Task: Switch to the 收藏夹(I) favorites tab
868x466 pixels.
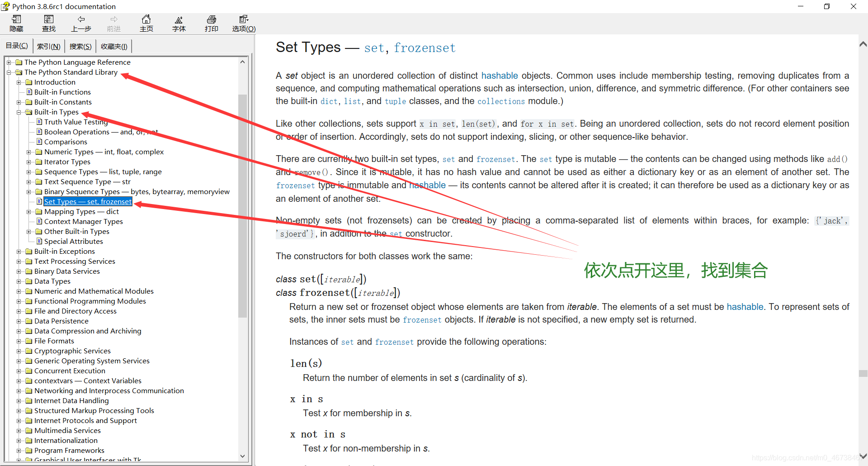Action: [114, 46]
